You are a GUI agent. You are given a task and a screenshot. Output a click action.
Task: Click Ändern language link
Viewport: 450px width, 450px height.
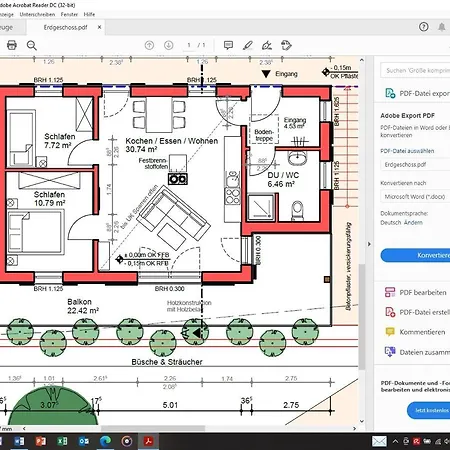[x=413, y=223]
